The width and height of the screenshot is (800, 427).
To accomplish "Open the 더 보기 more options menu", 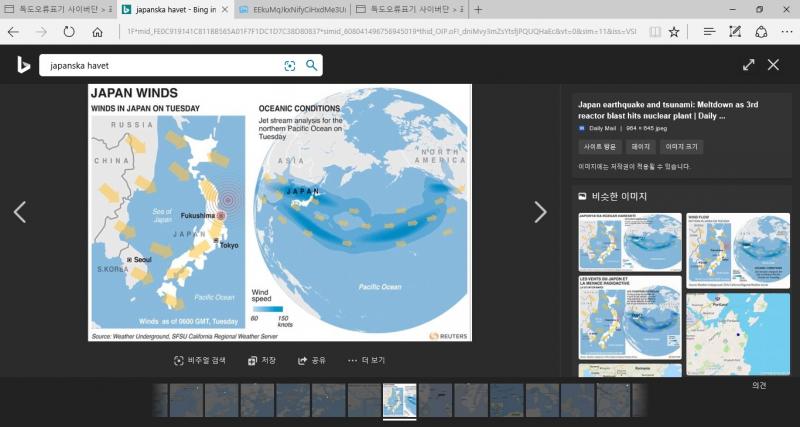I will pos(366,360).
